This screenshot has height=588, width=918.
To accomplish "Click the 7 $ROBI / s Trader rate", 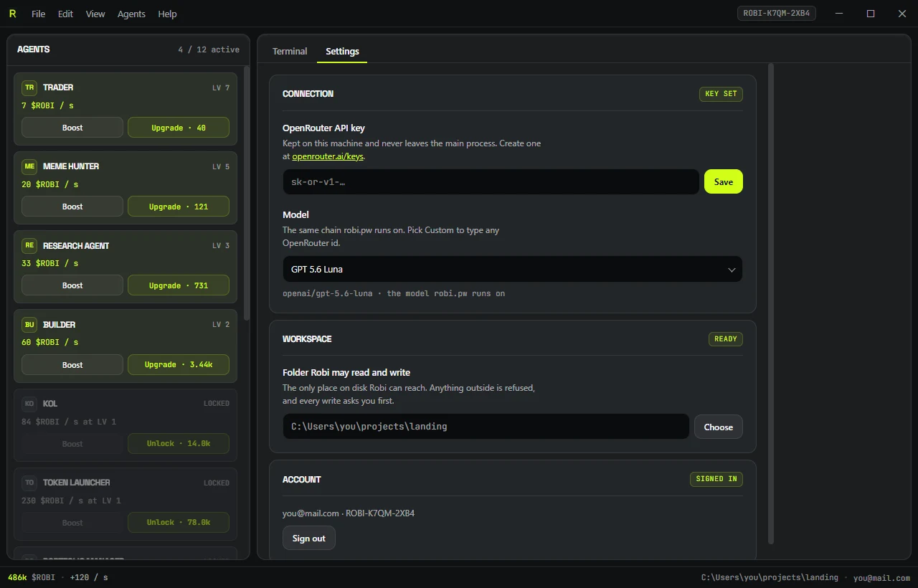I will 47,105.
